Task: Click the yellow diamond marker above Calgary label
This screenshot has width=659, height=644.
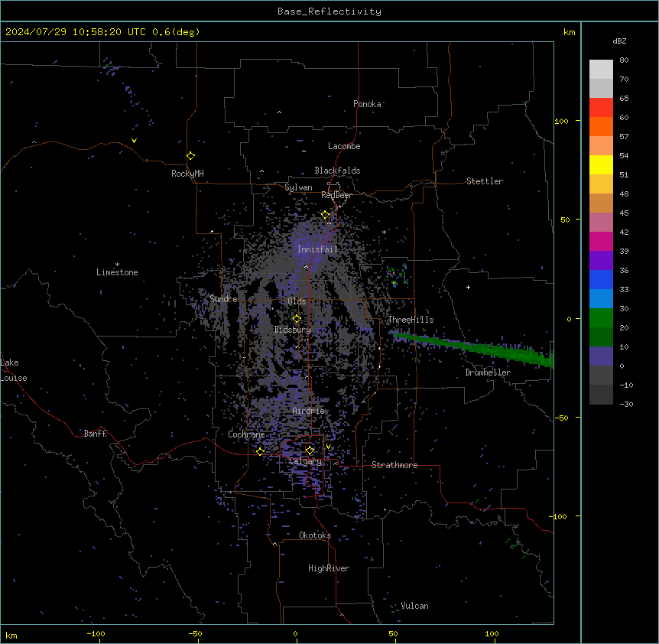Action: click(x=310, y=450)
